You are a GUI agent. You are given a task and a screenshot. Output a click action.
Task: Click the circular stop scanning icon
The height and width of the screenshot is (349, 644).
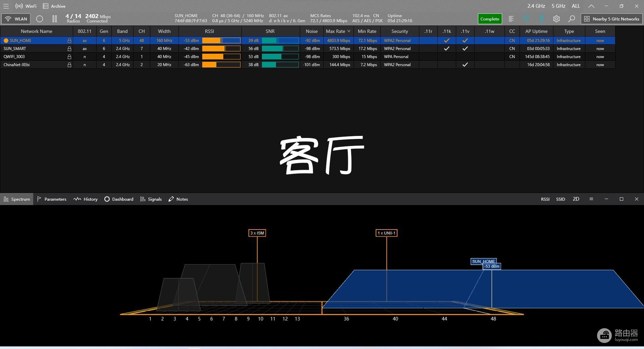coord(40,19)
